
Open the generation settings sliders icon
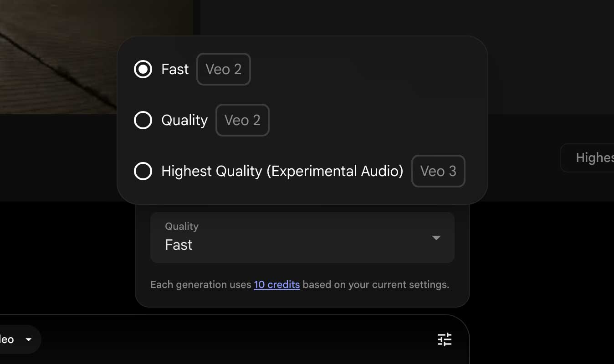(444, 339)
